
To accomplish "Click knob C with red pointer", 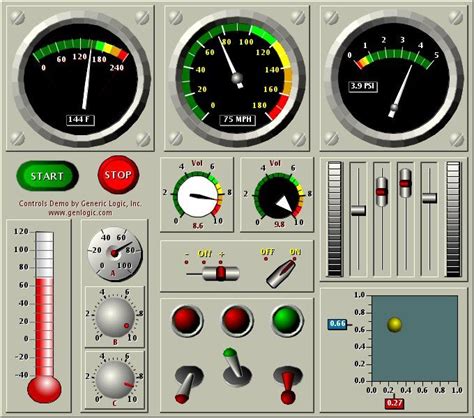I will click(115, 379).
